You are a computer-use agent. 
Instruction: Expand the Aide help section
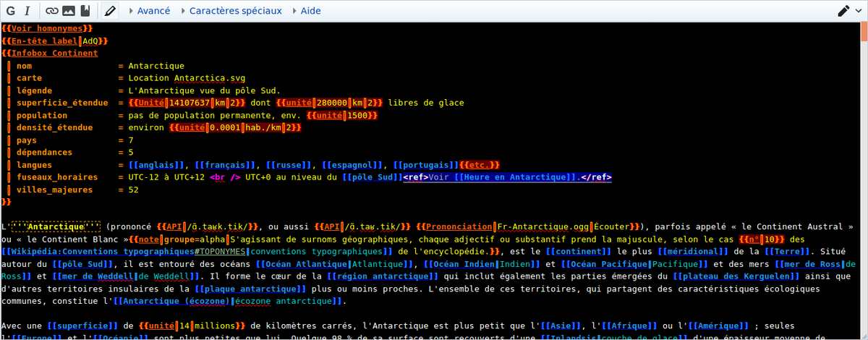tap(307, 11)
